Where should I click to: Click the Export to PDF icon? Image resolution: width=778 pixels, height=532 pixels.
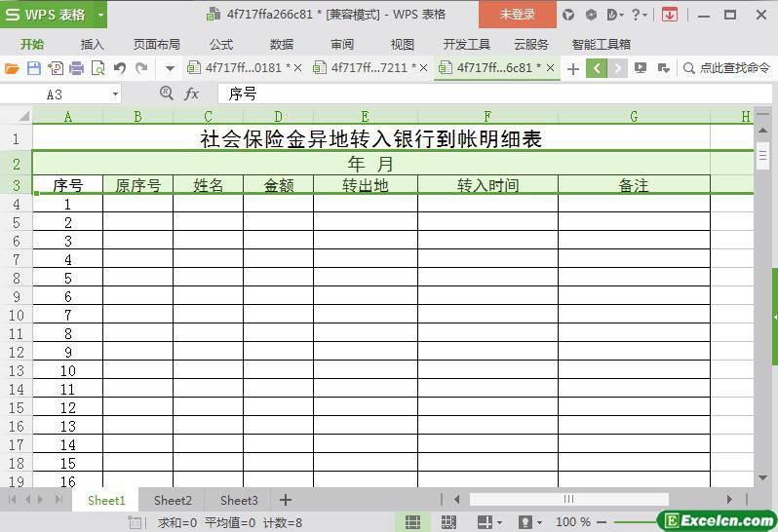point(55,68)
